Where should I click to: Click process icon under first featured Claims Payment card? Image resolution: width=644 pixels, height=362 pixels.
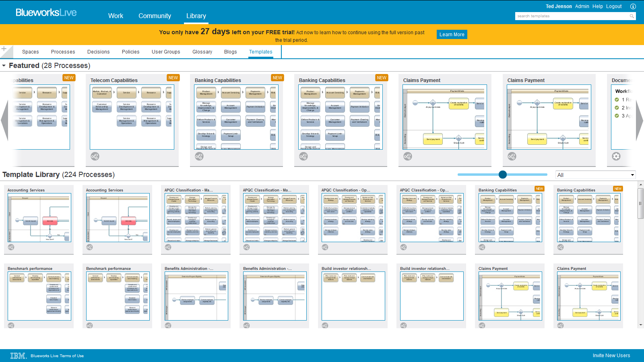407,156
